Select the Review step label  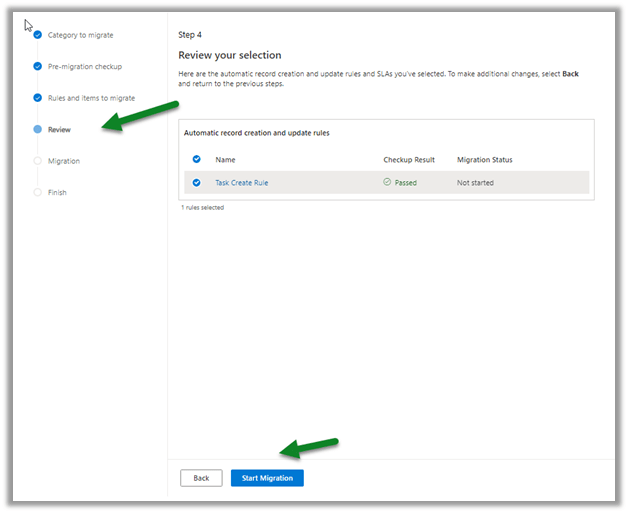pos(59,129)
